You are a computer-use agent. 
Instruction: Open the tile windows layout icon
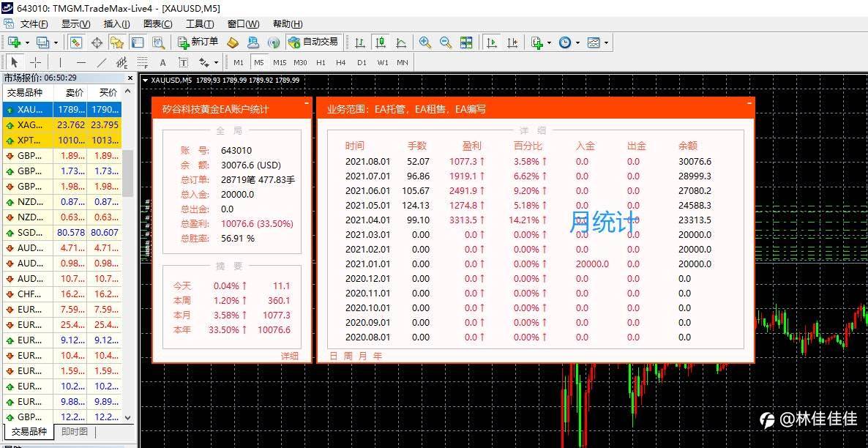click(x=467, y=42)
